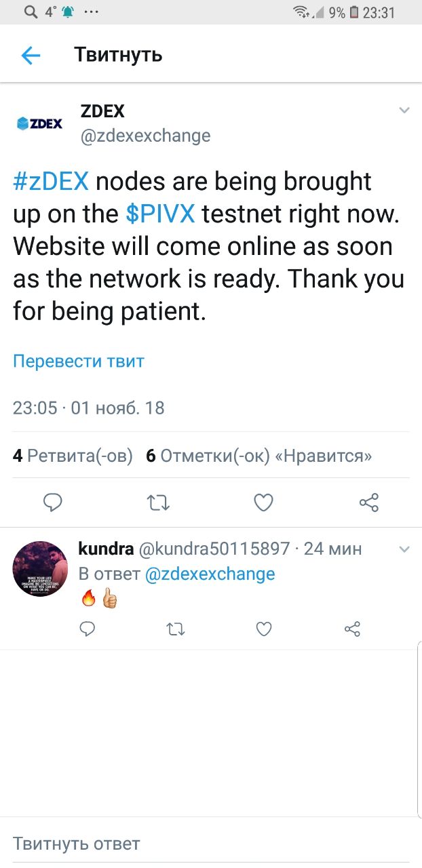Open the $PIVX cashtag

coord(161,214)
